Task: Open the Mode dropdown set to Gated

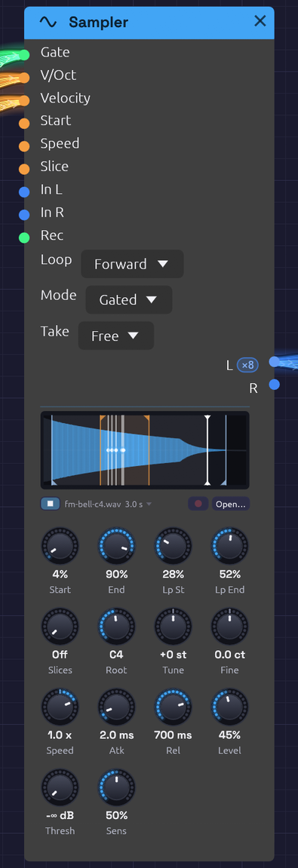Action: point(129,299)
